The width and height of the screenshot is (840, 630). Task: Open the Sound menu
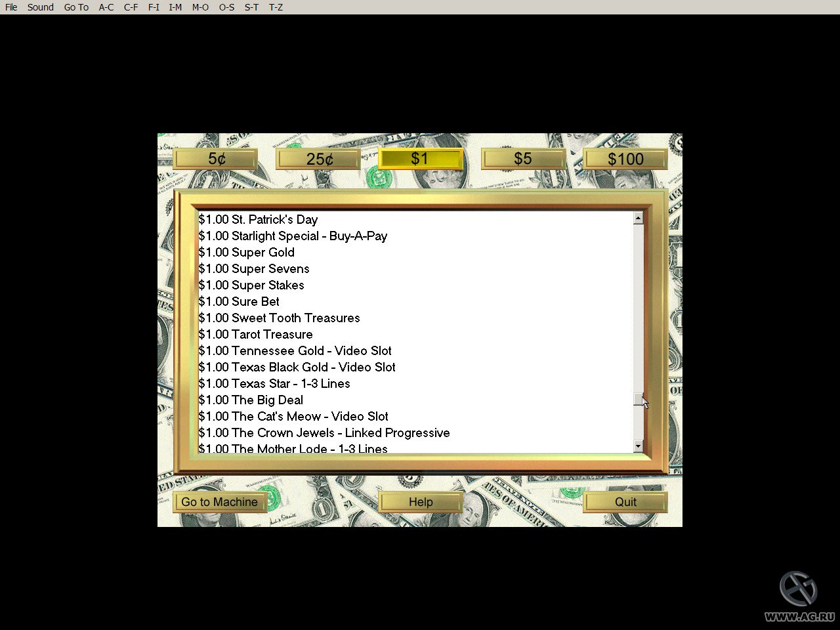(x=41, y=7)
